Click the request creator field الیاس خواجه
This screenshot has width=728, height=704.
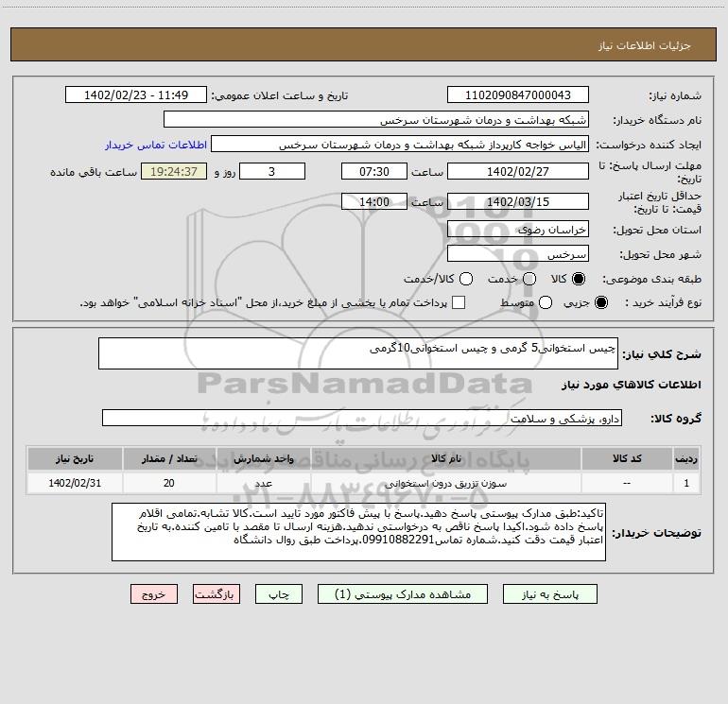click(x=400, y=144)
